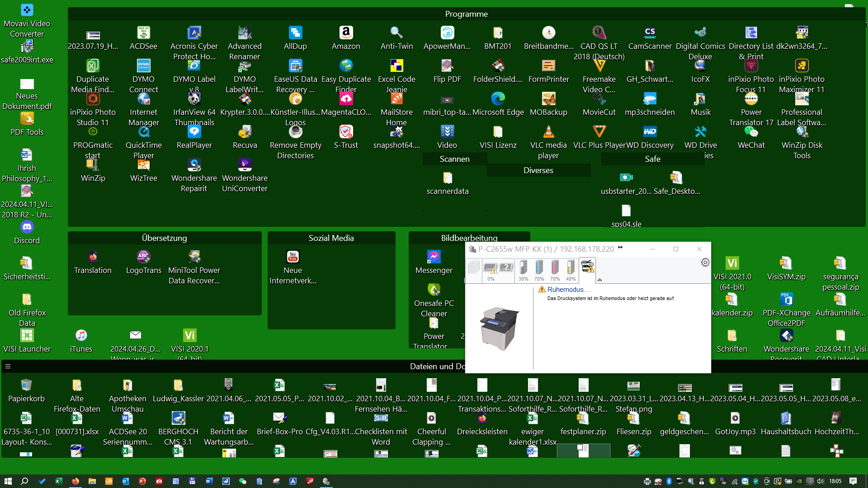Click the Übersetzung fence title

(164, 238)
